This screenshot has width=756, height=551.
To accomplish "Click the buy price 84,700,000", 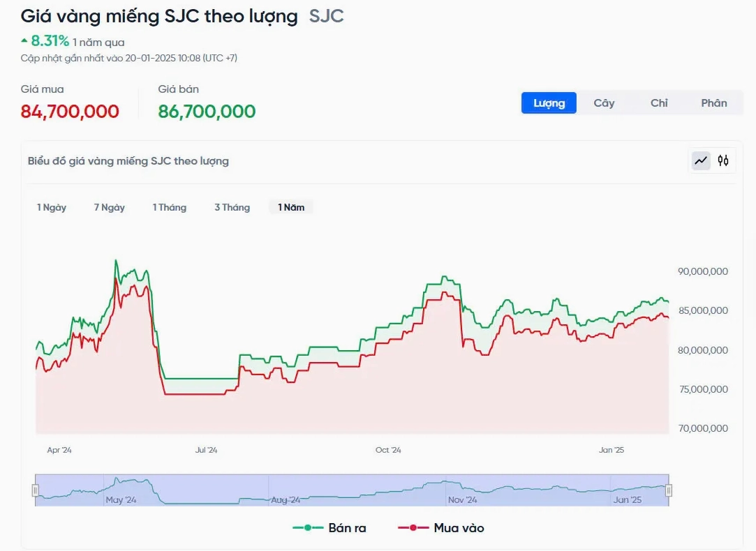I will [70, 112].
